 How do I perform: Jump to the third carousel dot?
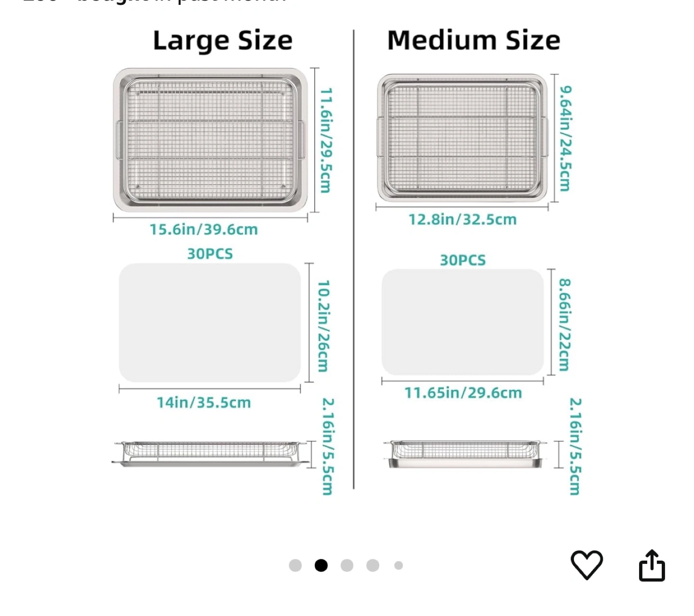(x=347, y=565)
